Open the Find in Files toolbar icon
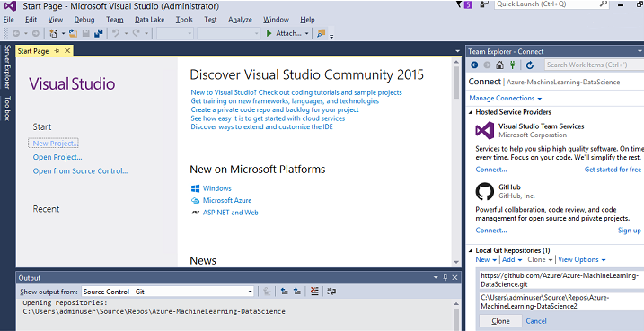644x331 pixels. point(322,33)
